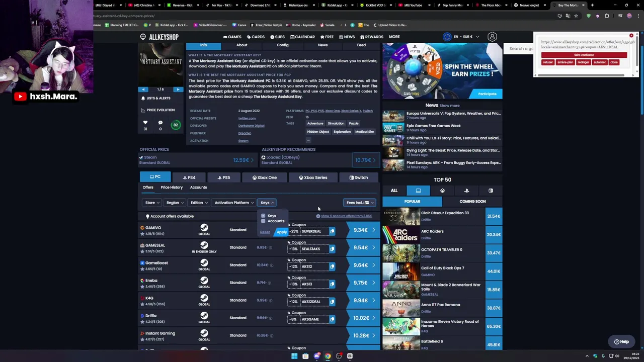Image resolution: width=644 pixels, height=362 pixels.
Task: Open REWARDS in navigation bar
Action: (x=371, y=37)
